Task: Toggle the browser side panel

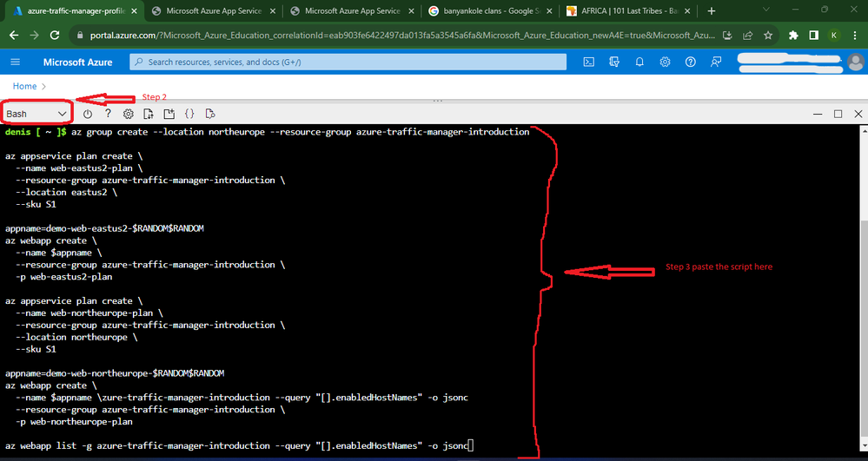Action: [814, 35]
